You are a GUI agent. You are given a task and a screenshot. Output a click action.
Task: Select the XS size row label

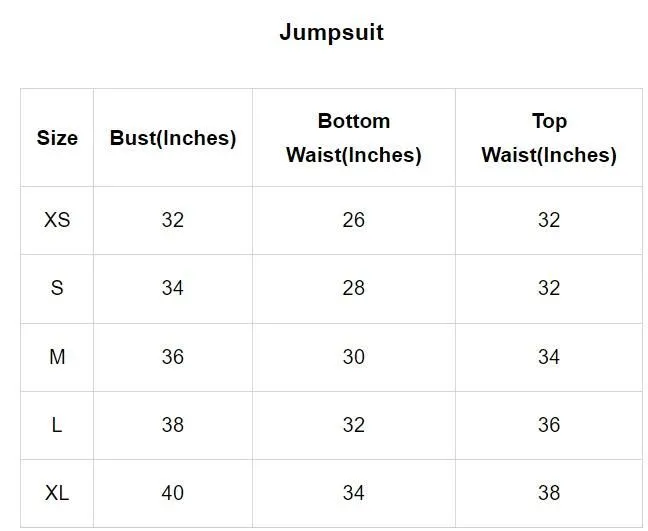point(57,220)
